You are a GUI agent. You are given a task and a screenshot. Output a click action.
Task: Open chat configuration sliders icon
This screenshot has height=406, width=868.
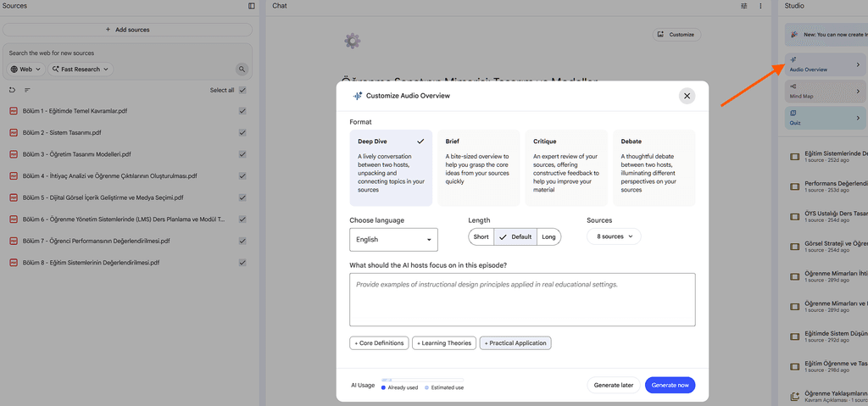tap(744, 6)
